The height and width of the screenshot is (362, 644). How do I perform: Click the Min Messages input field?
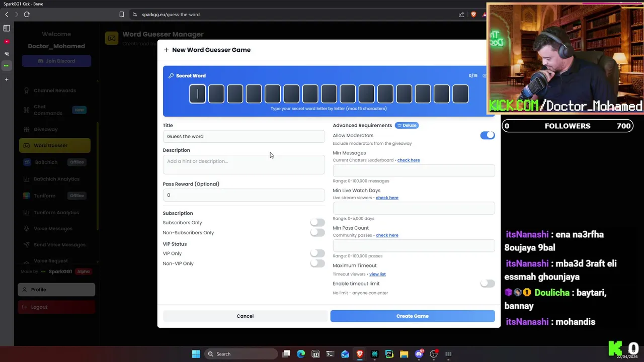point(414,170)
